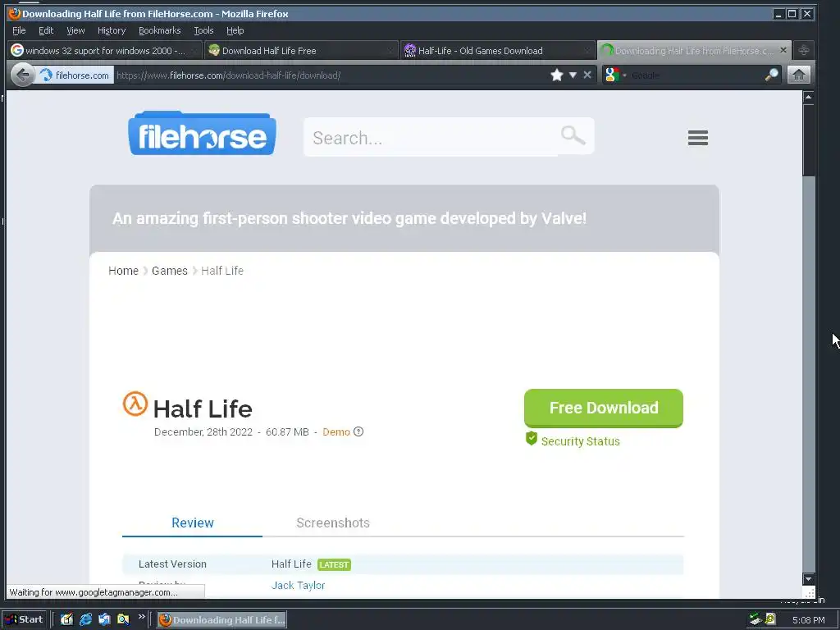Open the hamburger menu on FileHorse
This screenshot has height=630, width=840.
pos(697,138)
